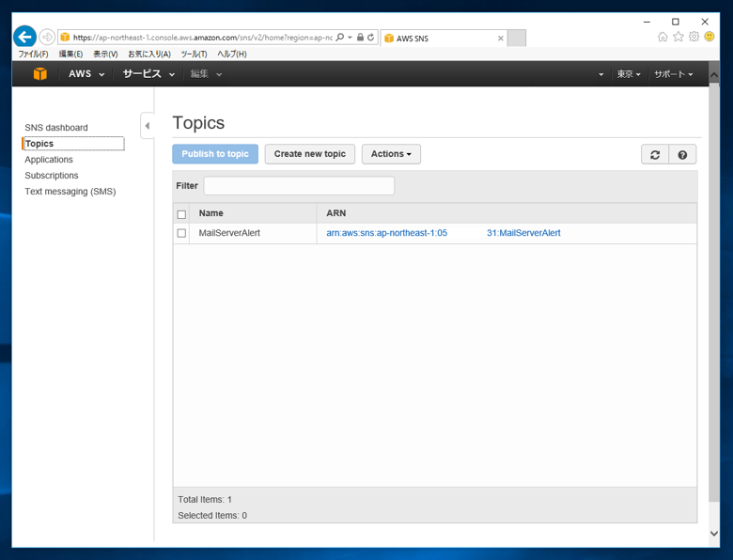Open the 東京 region selector

click(629, 74)
